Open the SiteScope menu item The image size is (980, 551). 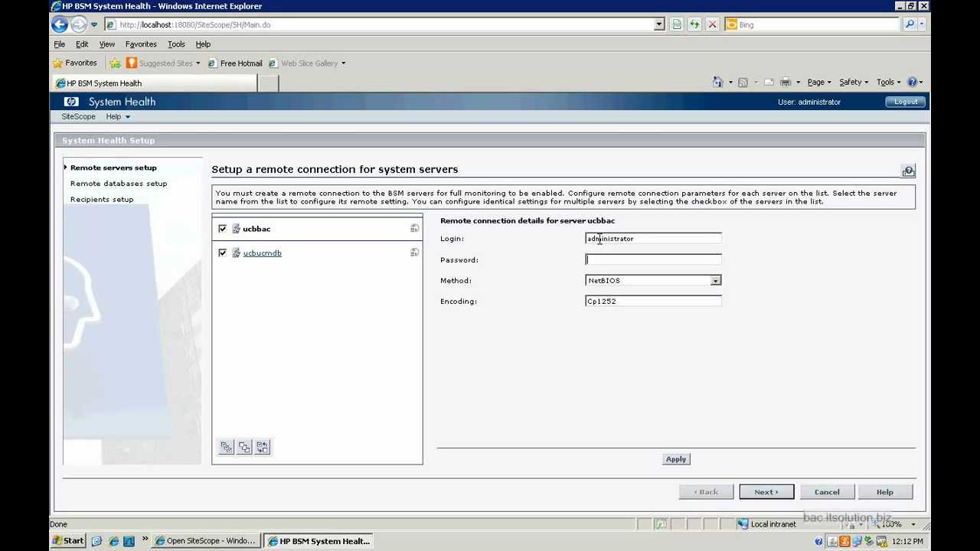pyautogui.click(x=78, y=116)
